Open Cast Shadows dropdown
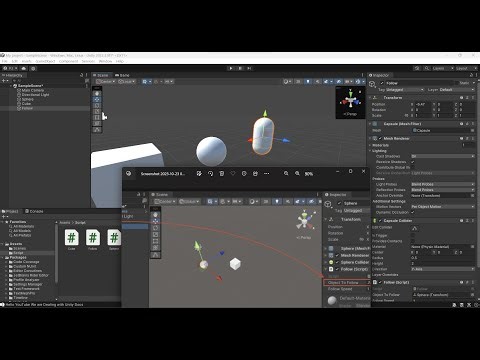 point(443,156)
